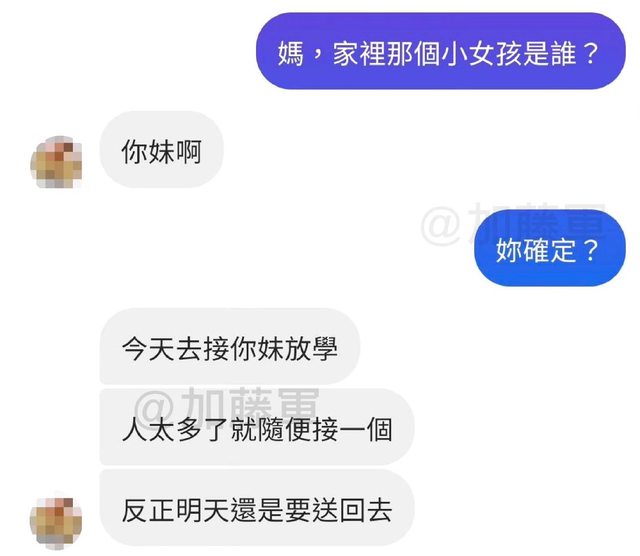Click the word 今天 in the grey message
The image size is (640, 556).
coord(149,349)
